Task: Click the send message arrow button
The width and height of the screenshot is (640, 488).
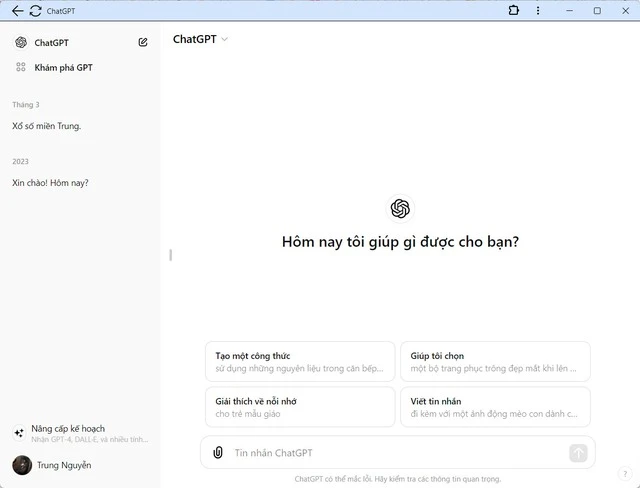Action: click(x=578, y=453)
